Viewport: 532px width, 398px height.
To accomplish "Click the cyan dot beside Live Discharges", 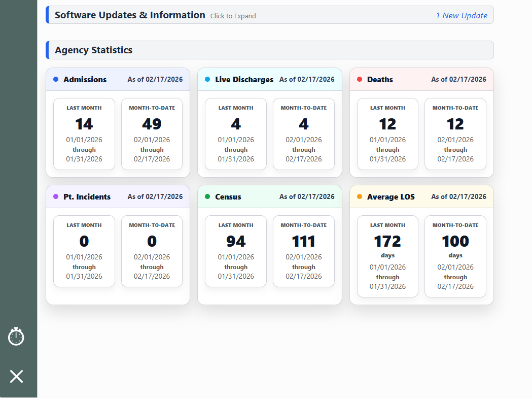I will (207, 80).
